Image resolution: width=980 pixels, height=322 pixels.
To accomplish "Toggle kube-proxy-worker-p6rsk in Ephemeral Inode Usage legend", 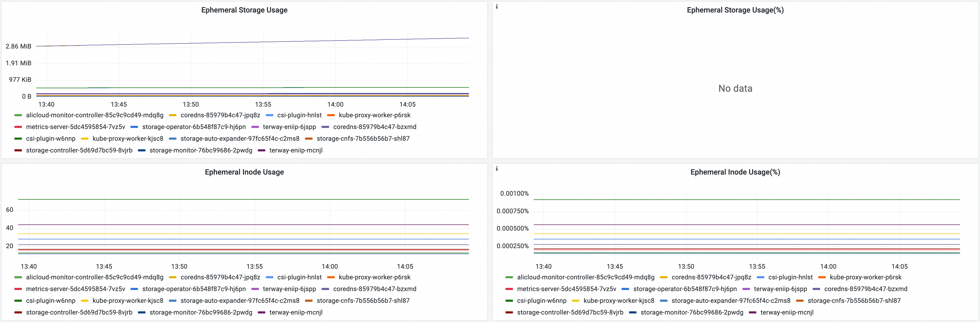I will (374, 277).
